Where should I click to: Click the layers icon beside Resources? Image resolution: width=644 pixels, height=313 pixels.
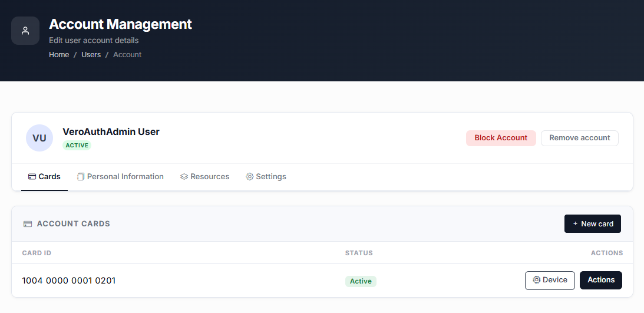[184, 177]
